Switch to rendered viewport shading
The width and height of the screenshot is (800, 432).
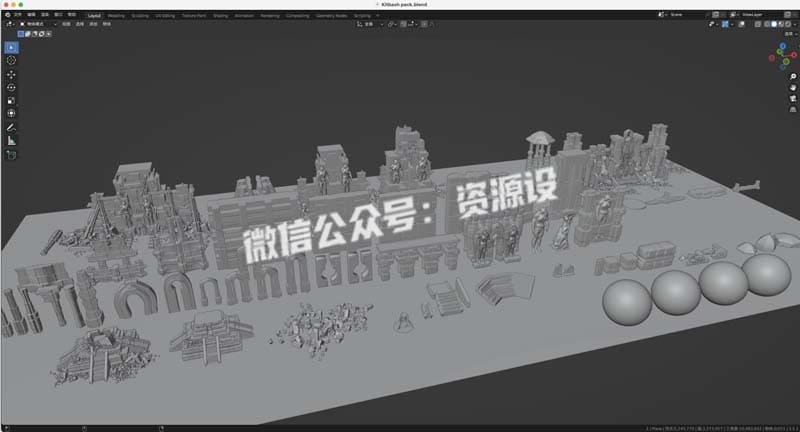pyautogui.click(x=788, y=24)
